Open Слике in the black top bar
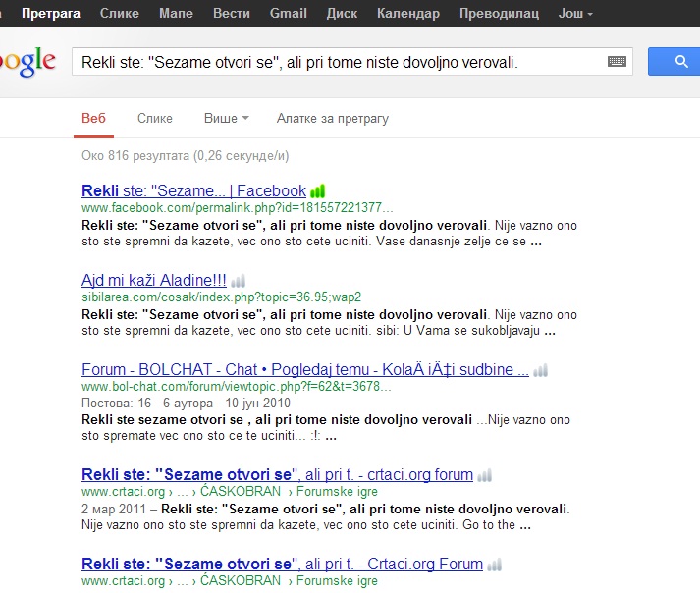The height and width of the screenshot is (593, 700). point(119,14)
